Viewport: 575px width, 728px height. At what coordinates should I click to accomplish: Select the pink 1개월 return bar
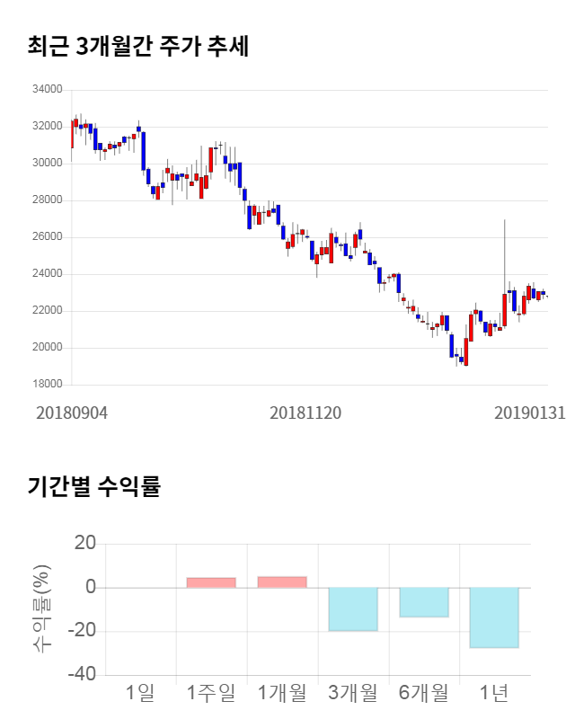coord(282,582)
